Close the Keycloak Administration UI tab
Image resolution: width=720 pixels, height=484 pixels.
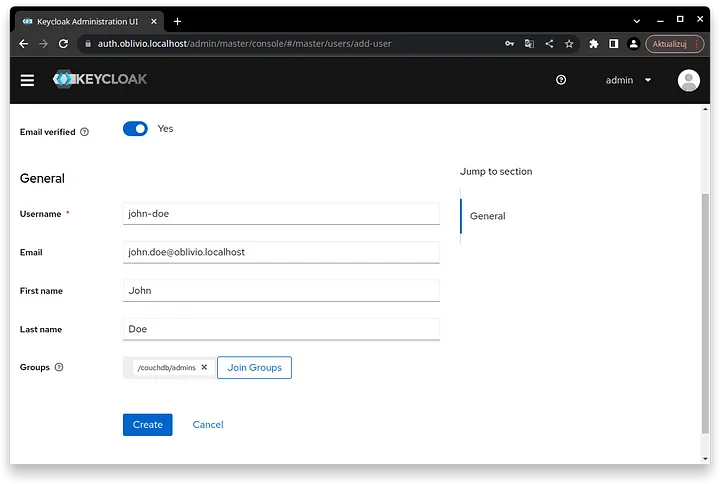154,21
